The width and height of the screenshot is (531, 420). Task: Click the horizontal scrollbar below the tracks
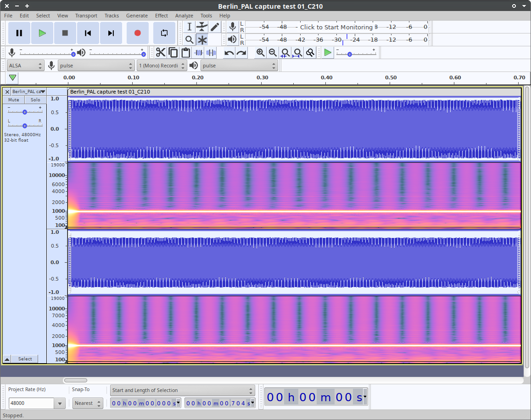click(75, 380)
